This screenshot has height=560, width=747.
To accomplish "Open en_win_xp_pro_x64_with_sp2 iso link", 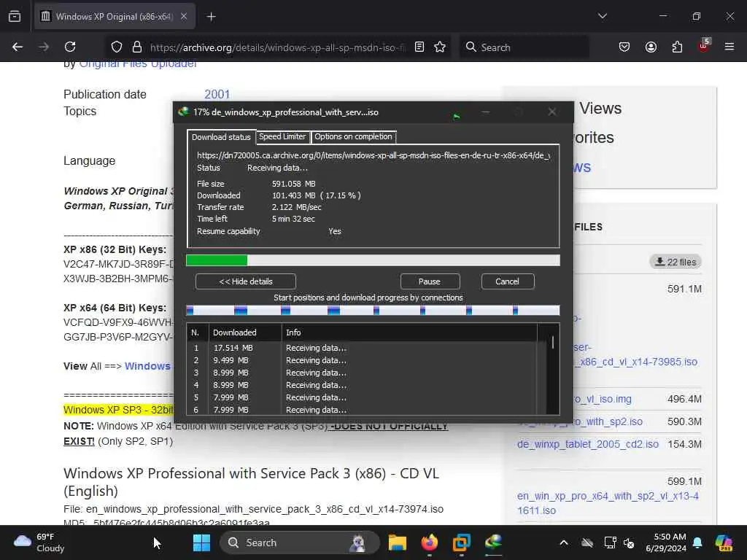I will 608,503.
